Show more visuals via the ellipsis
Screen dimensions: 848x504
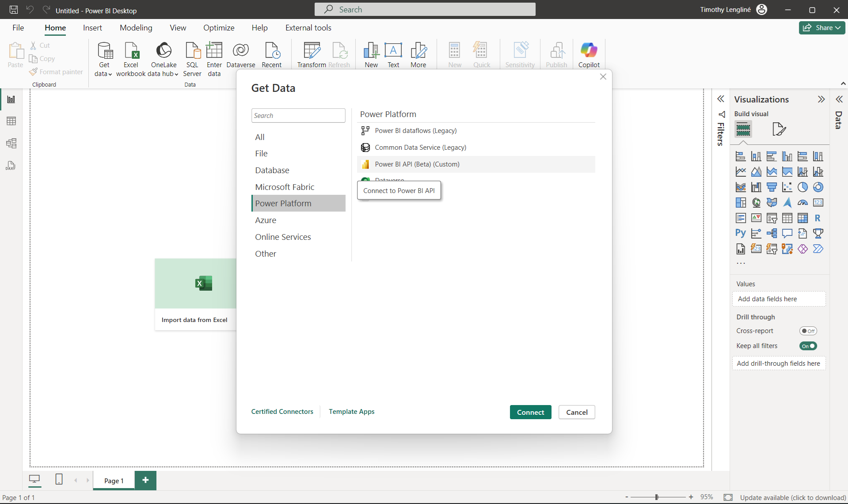click(x=741, y=263)
